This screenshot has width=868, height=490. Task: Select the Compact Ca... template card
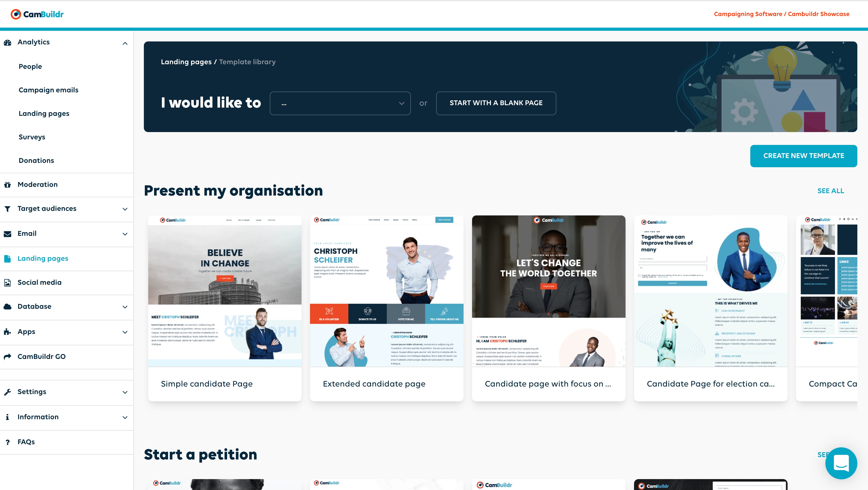pos(827,308)
